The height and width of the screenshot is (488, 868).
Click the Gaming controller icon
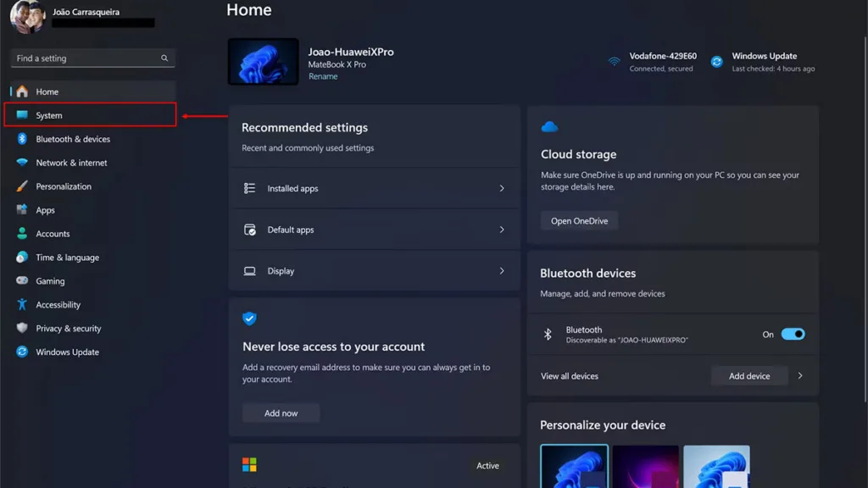(22, 280)
